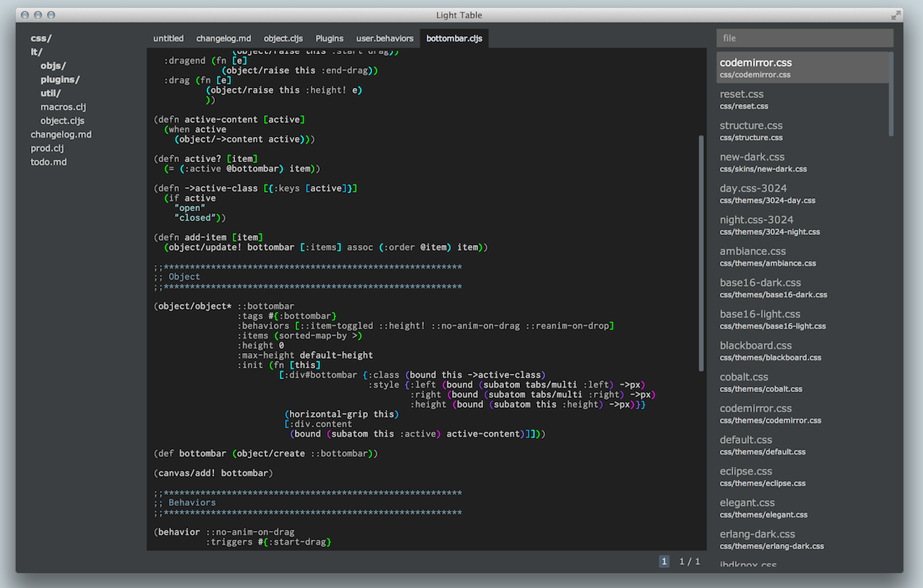Expand the objs/ folder

[x=53, y=66]
